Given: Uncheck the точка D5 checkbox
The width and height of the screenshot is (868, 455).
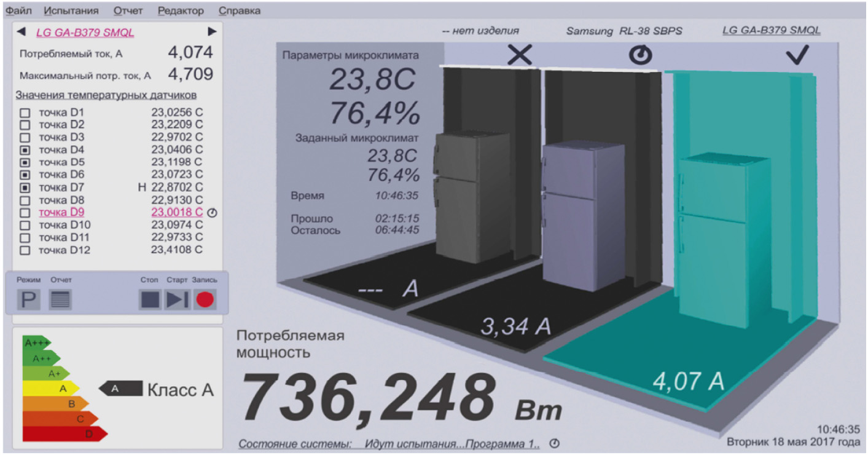Looking at the screenshot, I should point(25,162).
